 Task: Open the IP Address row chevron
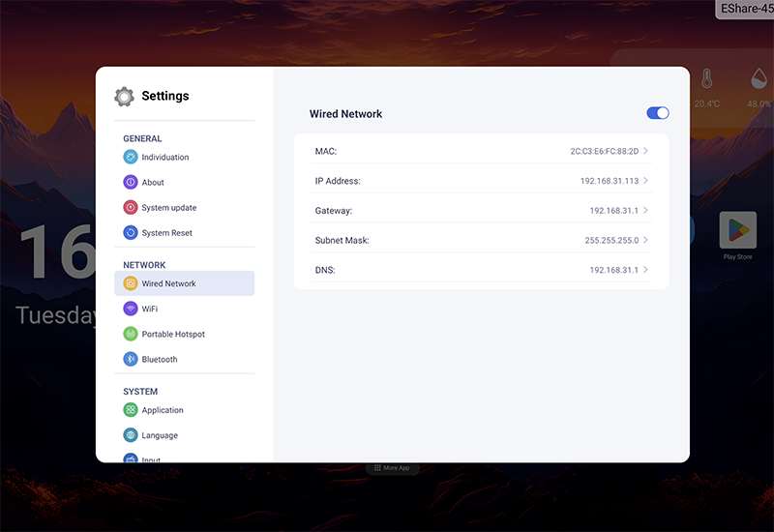(x=645, y=181)
